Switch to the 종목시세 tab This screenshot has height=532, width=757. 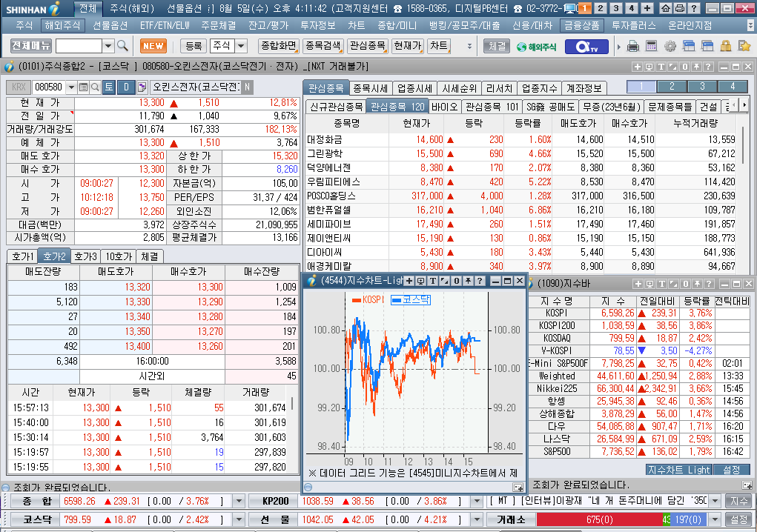tap(370, 88)
